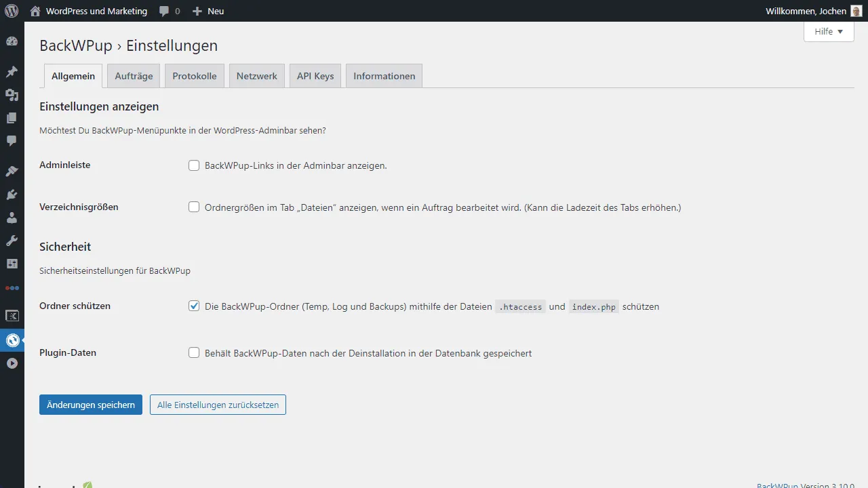868x488 pixels.
Task: Open Posts pushpin icon in sidebar
Action: click(12, 72)
